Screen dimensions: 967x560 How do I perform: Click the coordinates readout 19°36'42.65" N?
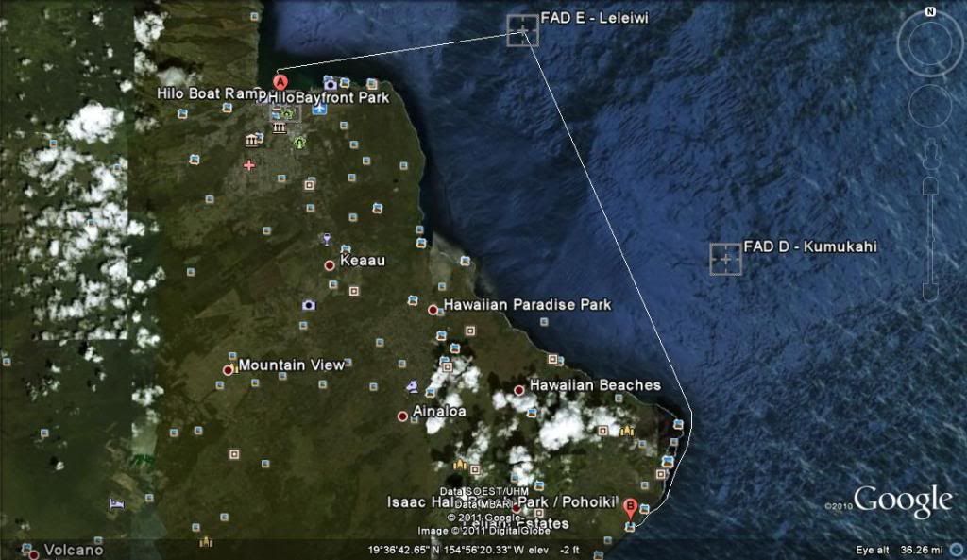[x=404, y=550]
